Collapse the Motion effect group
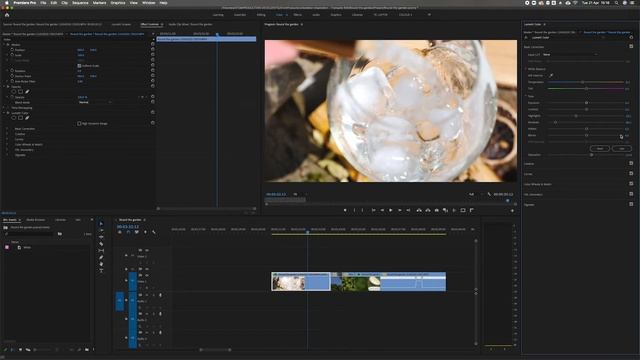This screenshot has height=360, width=640. [4, 44]
